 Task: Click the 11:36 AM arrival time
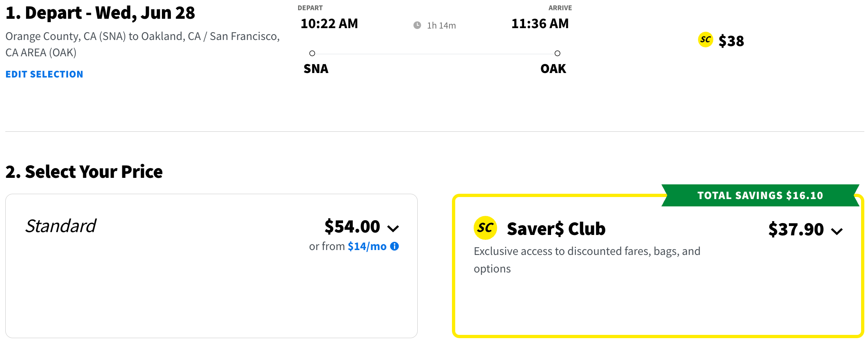(540, 24)
